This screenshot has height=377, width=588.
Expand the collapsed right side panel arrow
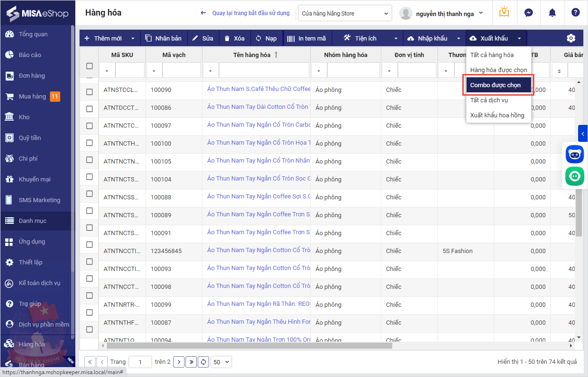pyautogui.click(x=583, y=134)
